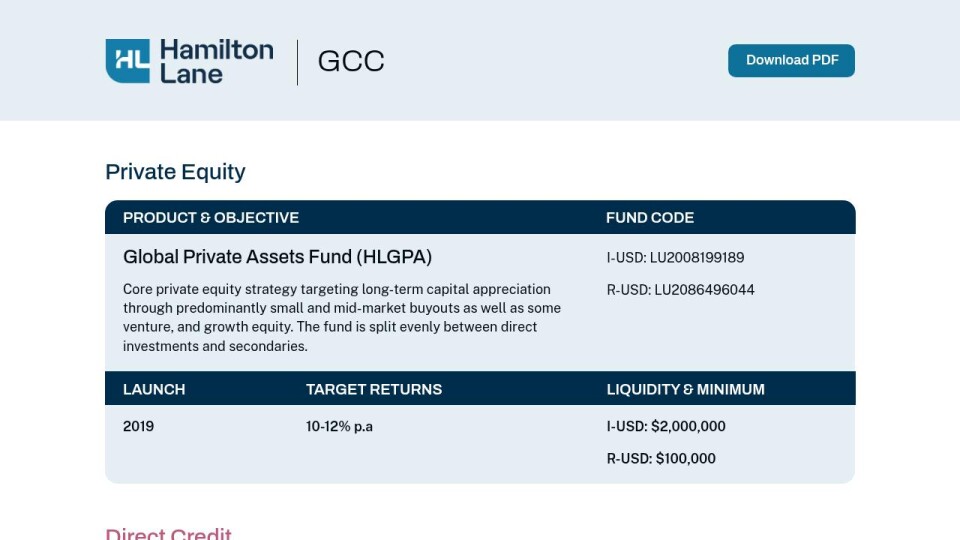Click the Target Returns column header
The width and height of the screenshot is (960, 540).
coord(373,389)
